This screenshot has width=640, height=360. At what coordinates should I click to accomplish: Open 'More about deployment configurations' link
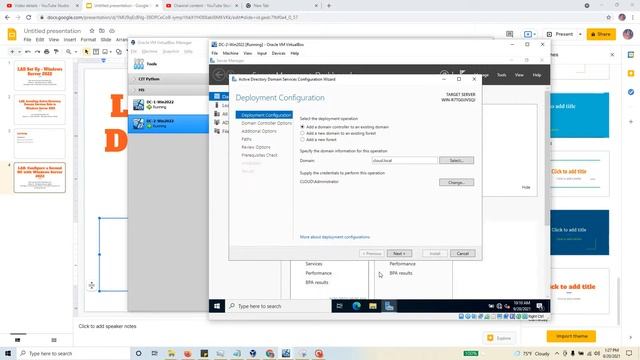335,237
